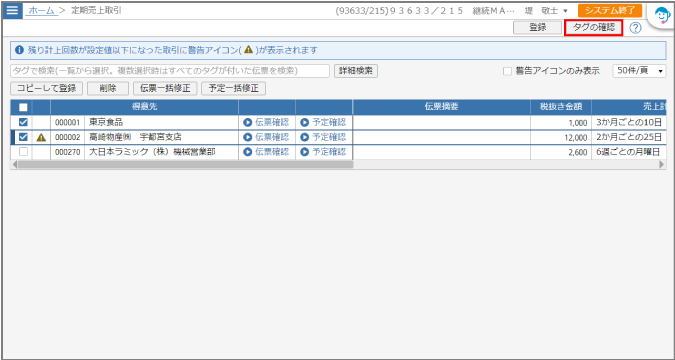Check the 大日本ラミック row checkbox

coord(23,152)
